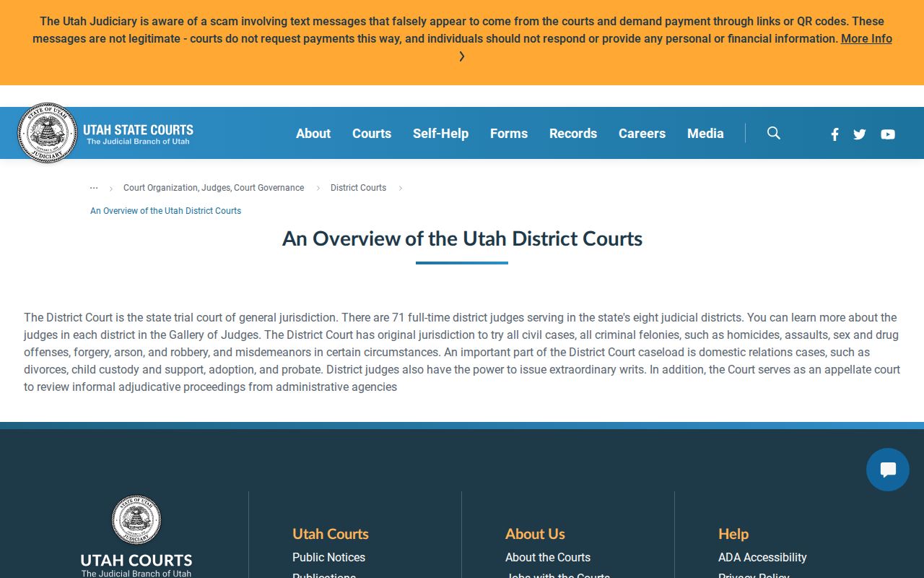Screen dimensions: 924x578
Task: Click the Help footer heading
Action: coord(733,534)
